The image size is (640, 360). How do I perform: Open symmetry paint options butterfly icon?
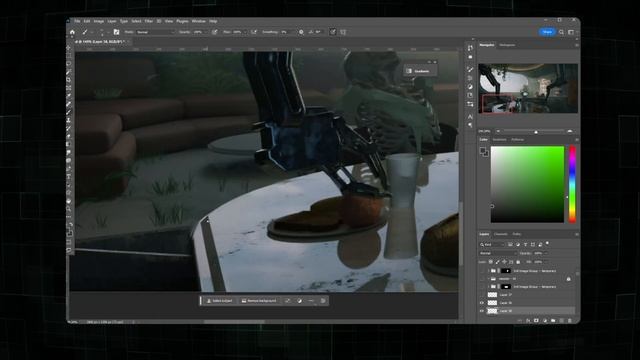click(343, 32)
